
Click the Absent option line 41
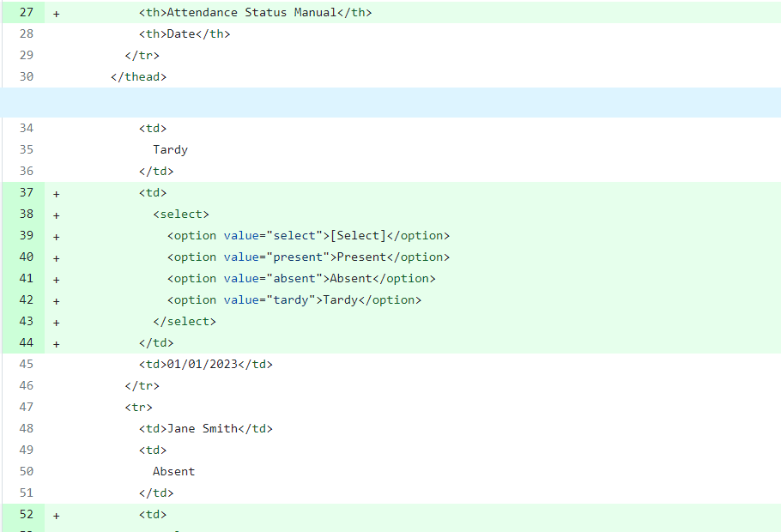(301, 279)
